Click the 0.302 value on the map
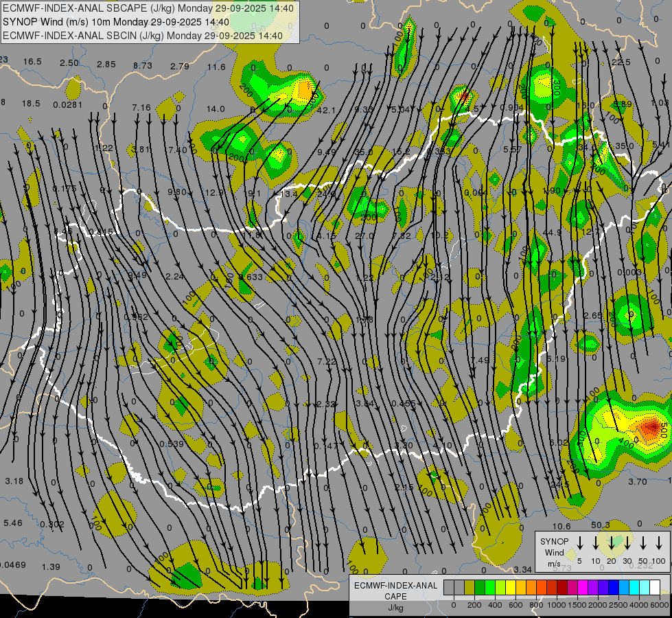672x618 pixels. pos(52,524)
